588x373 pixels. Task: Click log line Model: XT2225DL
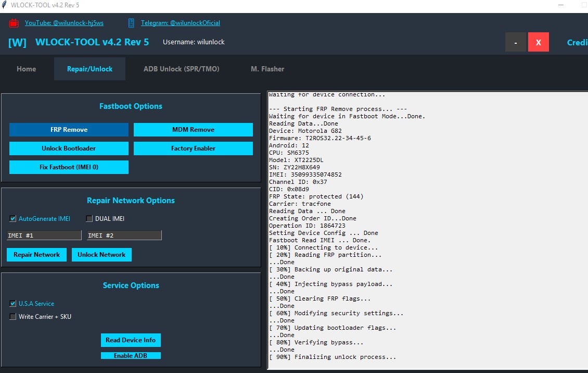point(296,160)
